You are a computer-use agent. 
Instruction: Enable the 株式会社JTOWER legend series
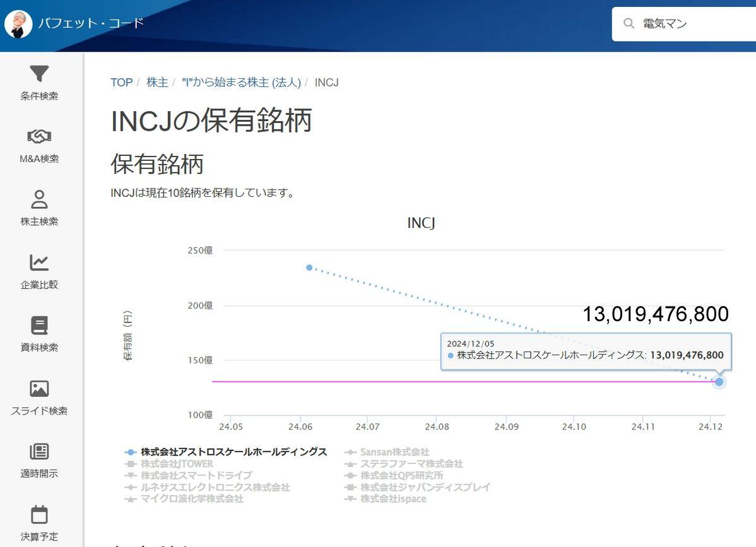pos(177,464)
